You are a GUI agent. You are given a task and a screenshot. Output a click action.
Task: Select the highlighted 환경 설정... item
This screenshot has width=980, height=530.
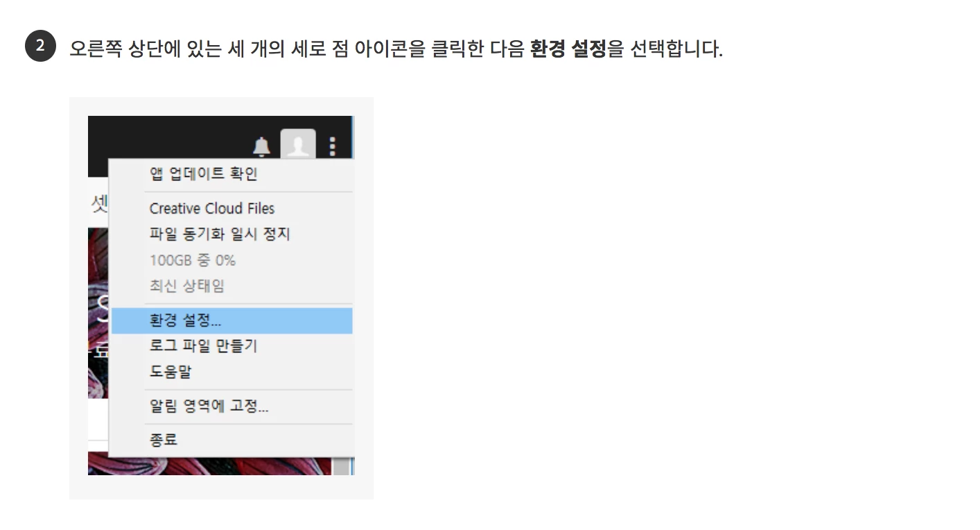click(x=231, y=320)
